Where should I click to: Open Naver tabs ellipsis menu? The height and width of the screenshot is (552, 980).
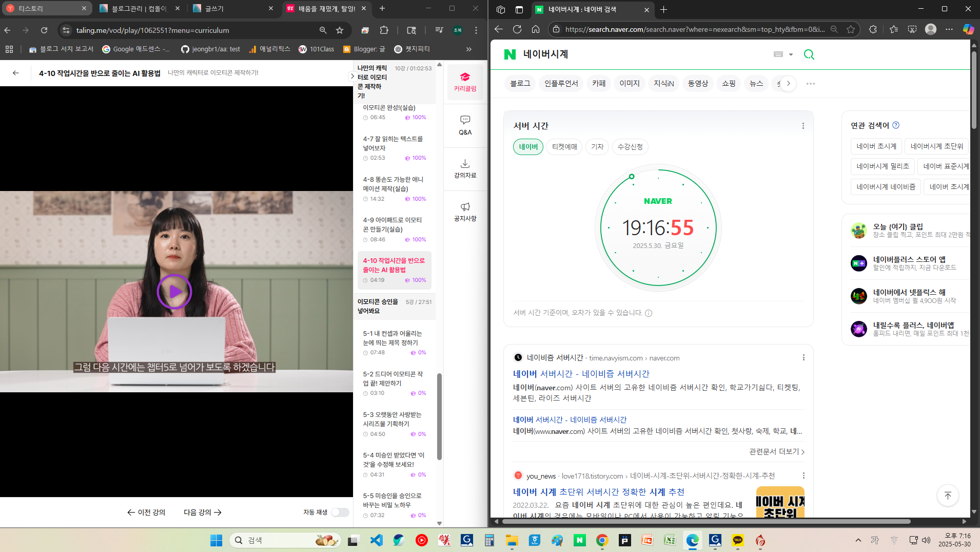[811, 83]
